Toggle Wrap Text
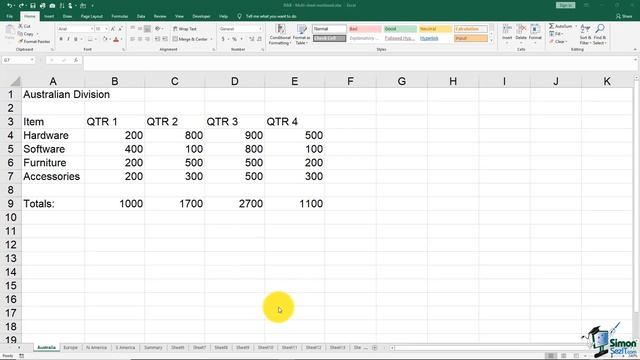 [x=185, y=29]
